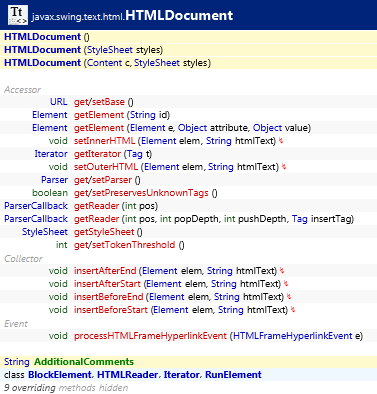Click the Parser return type
Screen dimensions: 377x394
click(x=54, y=180)
